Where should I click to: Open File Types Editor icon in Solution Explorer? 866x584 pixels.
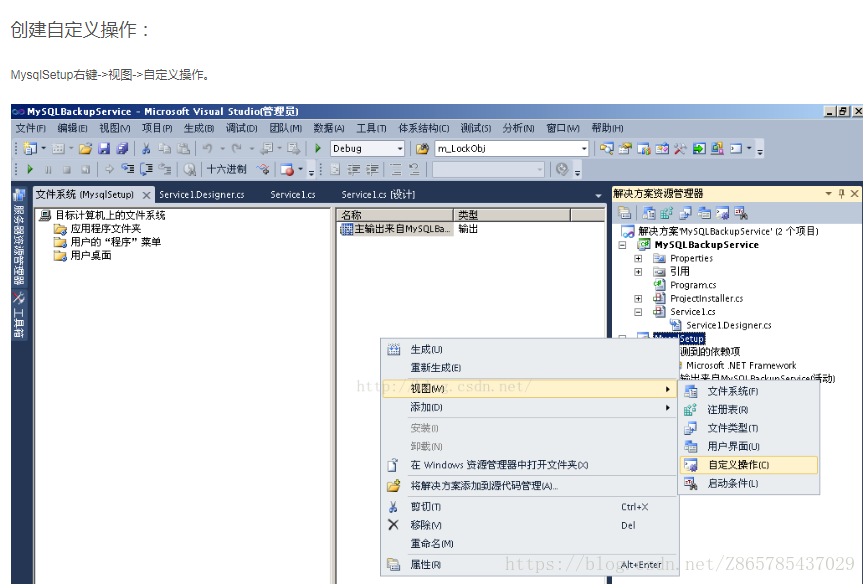pyautogui.click(x=685, y=213)
